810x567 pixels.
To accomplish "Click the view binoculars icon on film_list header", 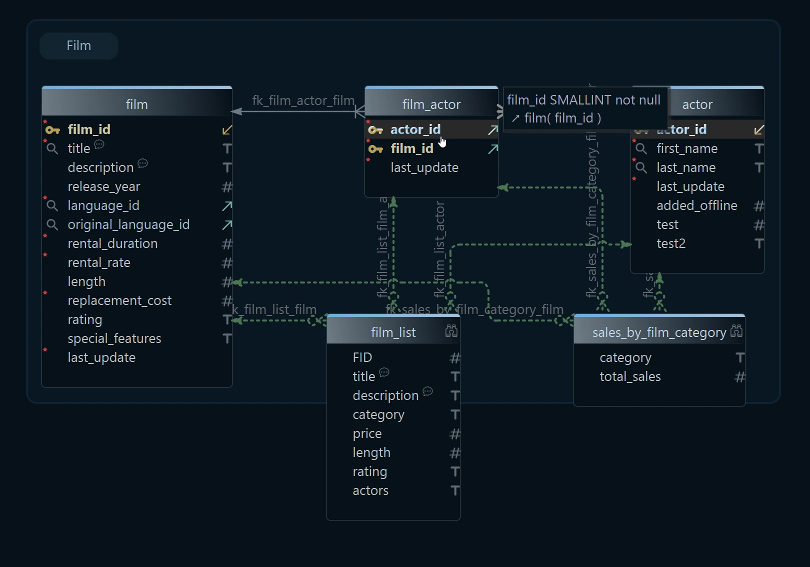I will (451, 331).
